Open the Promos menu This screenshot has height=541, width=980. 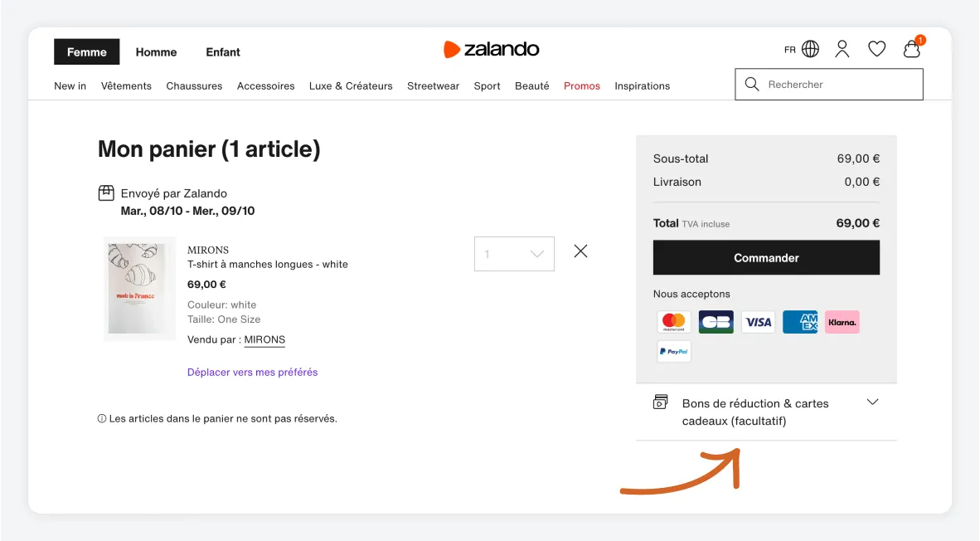pos(581,86)
